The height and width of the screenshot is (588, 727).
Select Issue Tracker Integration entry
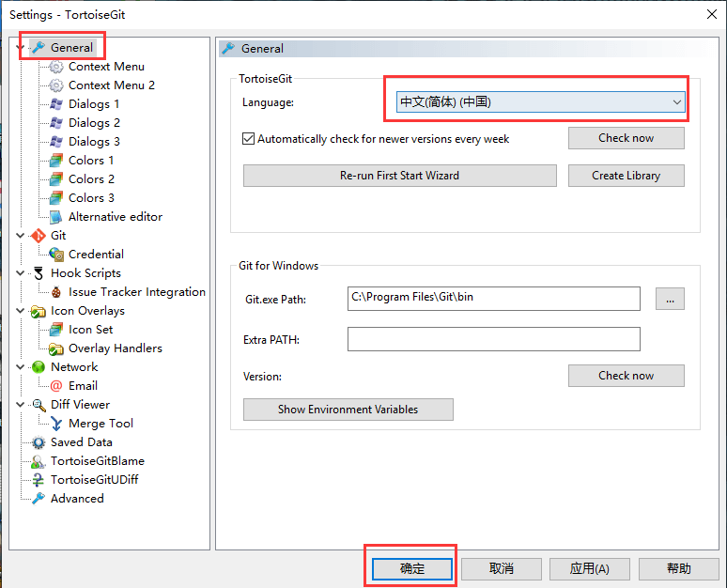[x=137, y=292]
